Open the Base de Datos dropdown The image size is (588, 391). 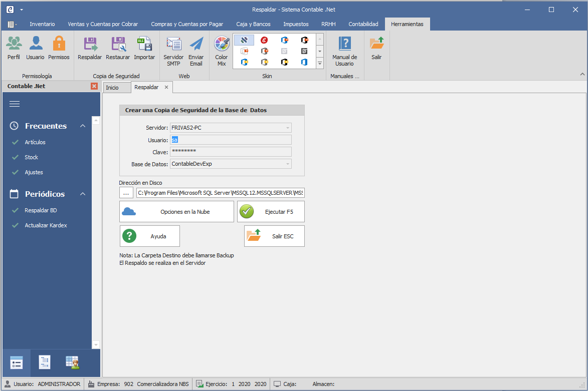click(288, 164)
